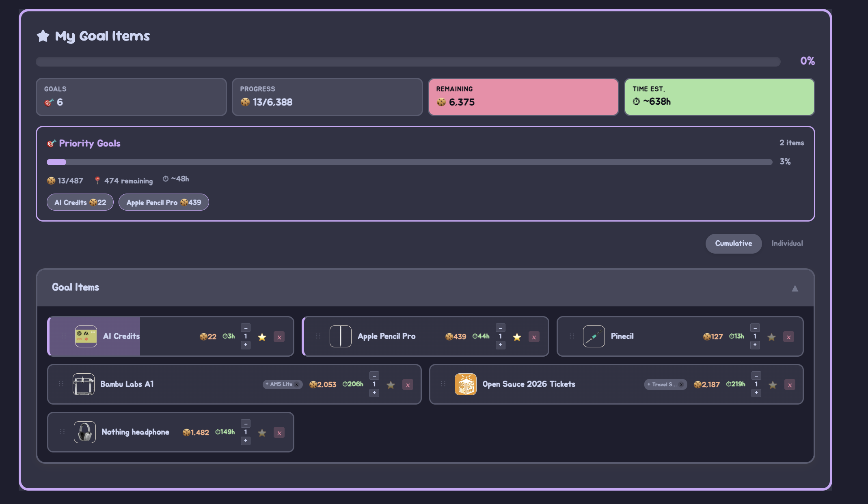Remove Apple Pencil Pro from goals
Image resolution: width=868 pixels, height=504 pixels.
(533, 337)
